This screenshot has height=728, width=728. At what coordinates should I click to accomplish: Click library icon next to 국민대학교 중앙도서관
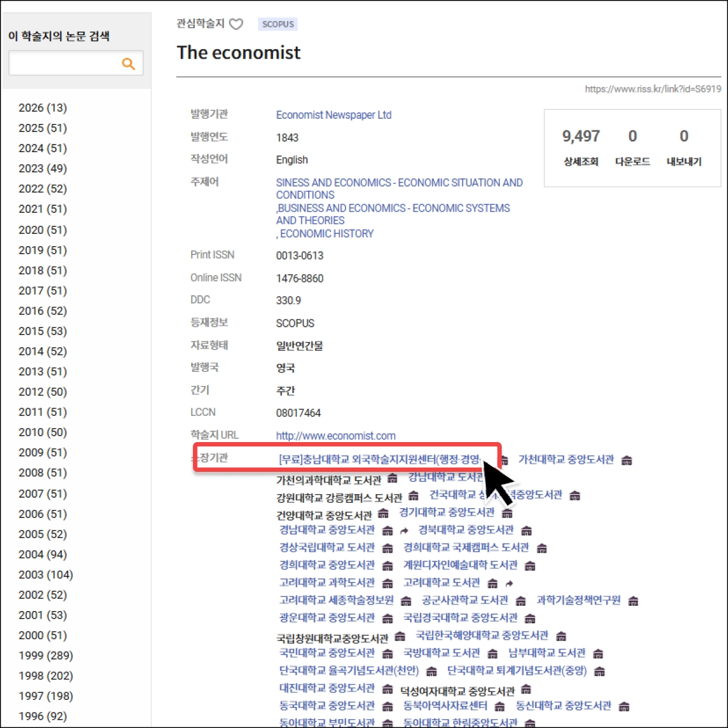pyautogui.click(x=387, y=653)
